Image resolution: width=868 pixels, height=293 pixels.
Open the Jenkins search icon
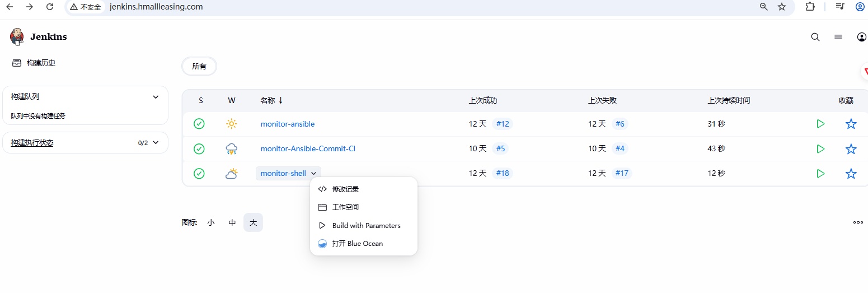[x=815, y=37]
